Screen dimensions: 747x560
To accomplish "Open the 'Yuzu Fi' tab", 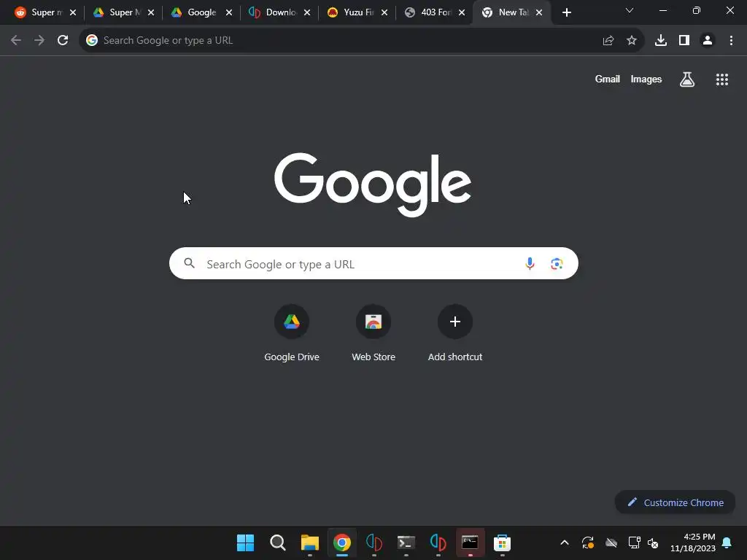I will 352,12.
